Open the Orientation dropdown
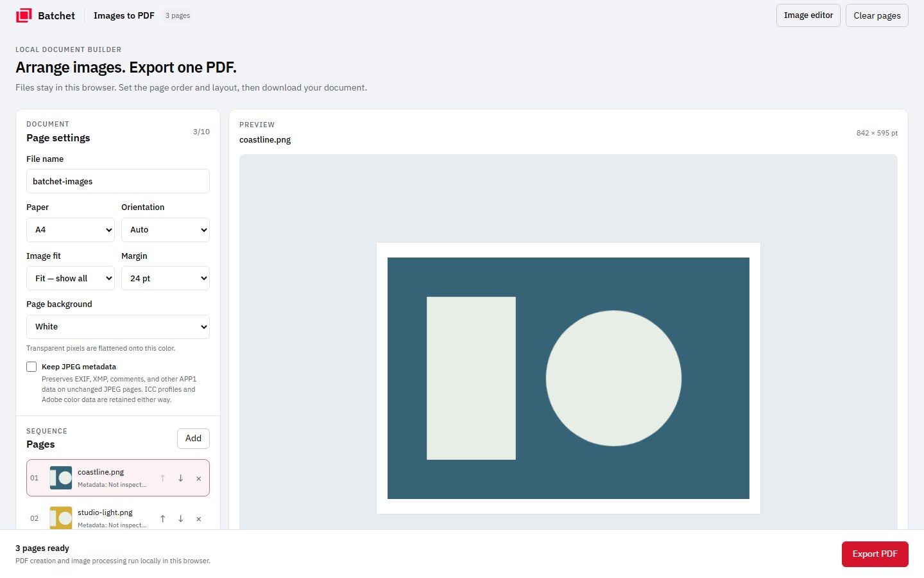Image resolution: width=924 pixels, height=578 pixels. click(x=166, y=230)
